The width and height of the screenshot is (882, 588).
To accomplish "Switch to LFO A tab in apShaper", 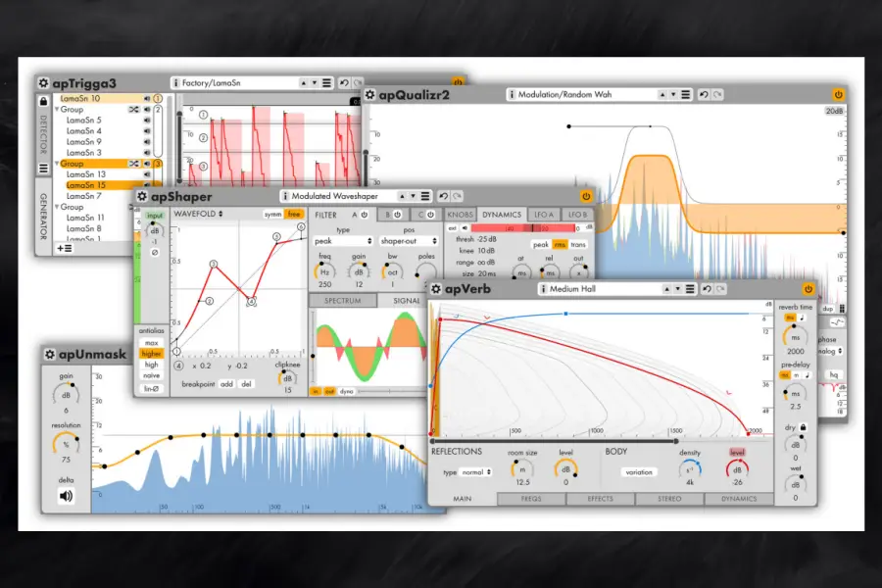I will [543, 215].
